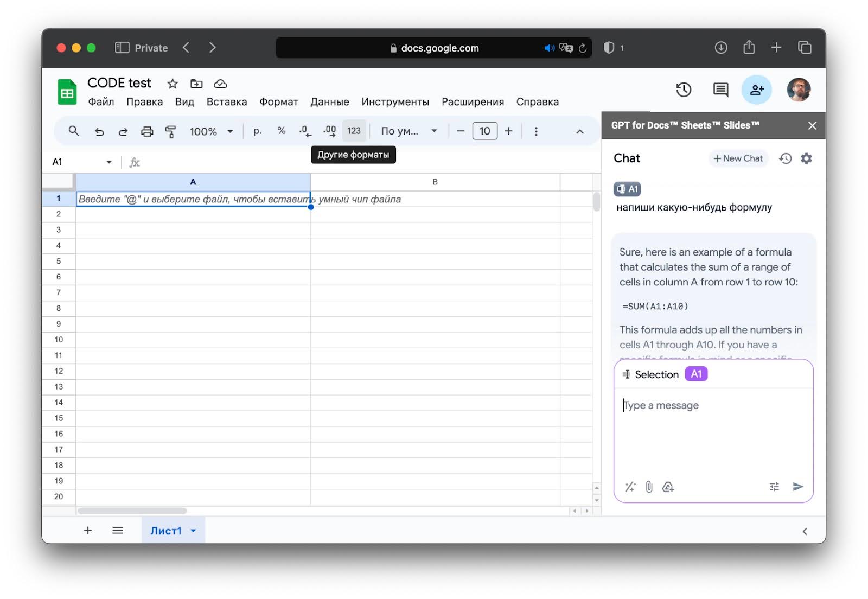Increase font size with plus button
868x599 pixels.
click(x=508, y=131)
